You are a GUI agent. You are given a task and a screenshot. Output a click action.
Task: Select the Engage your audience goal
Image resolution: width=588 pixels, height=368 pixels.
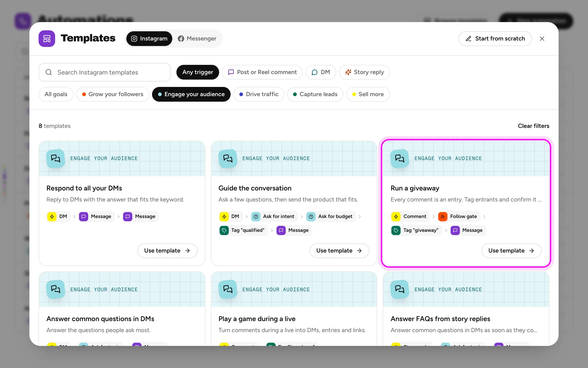click(x=191, y=94)
